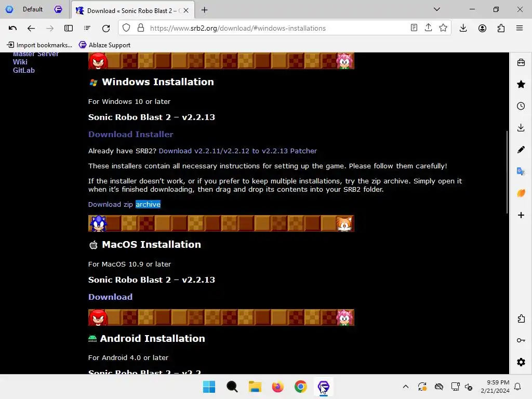The width and height of the screenshot is (532, 399).
Task: Open the downloads icon in the sidebar
Action: point(521,128)
